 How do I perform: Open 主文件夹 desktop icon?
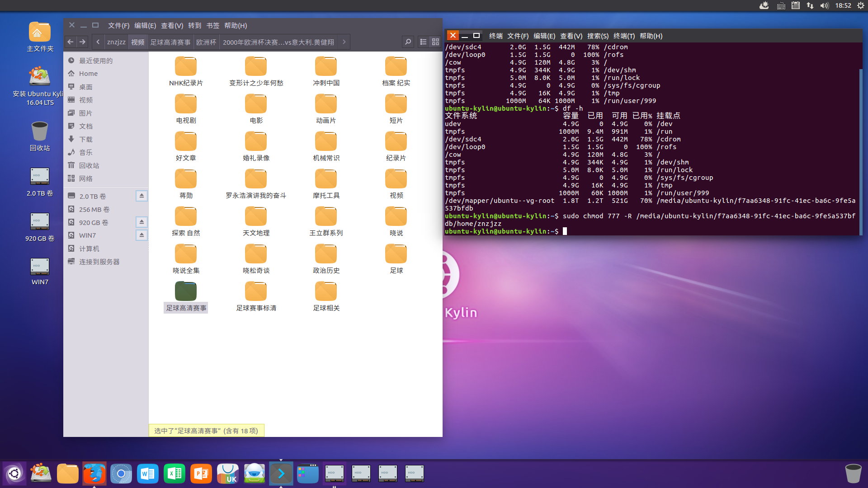coord(40,37)
